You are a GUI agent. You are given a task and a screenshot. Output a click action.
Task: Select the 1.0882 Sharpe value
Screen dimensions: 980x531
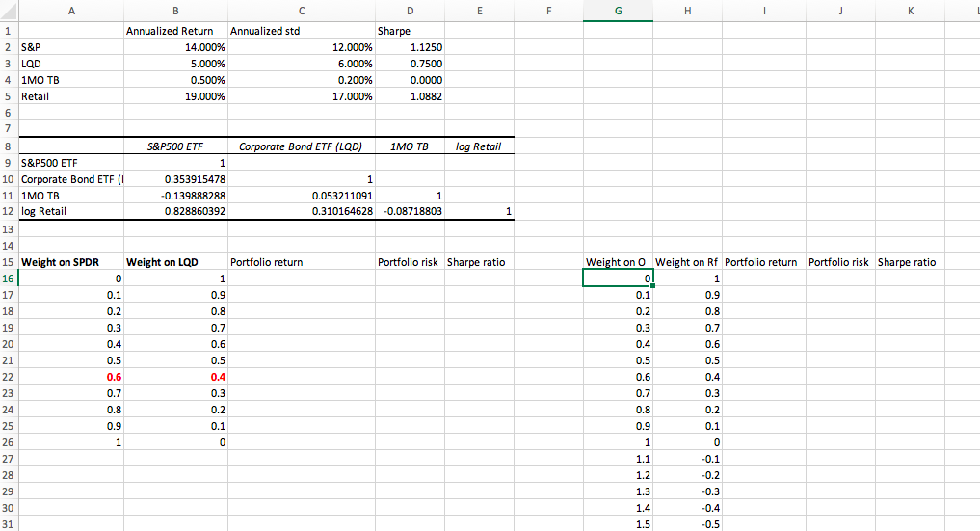click(410, 96)
